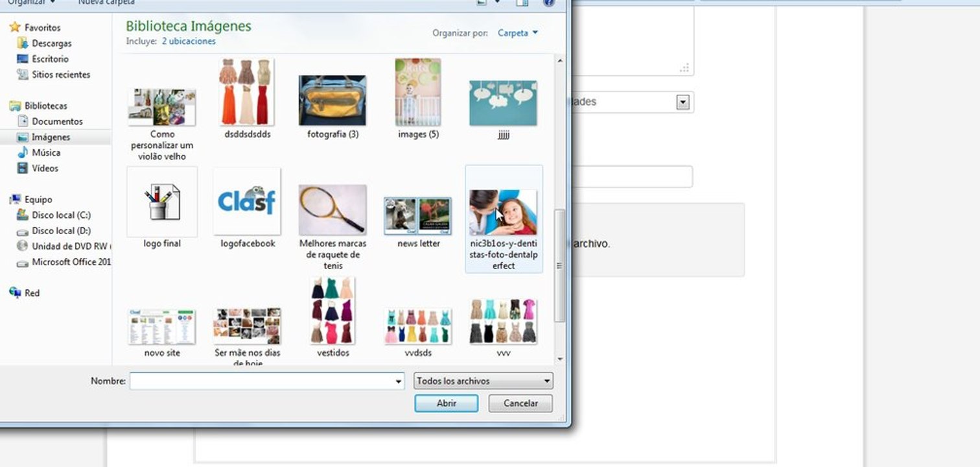980x467 pixels.
Task: Select 'Melhores marcas de raquete de tenis' image
Action: pos(333,226)
